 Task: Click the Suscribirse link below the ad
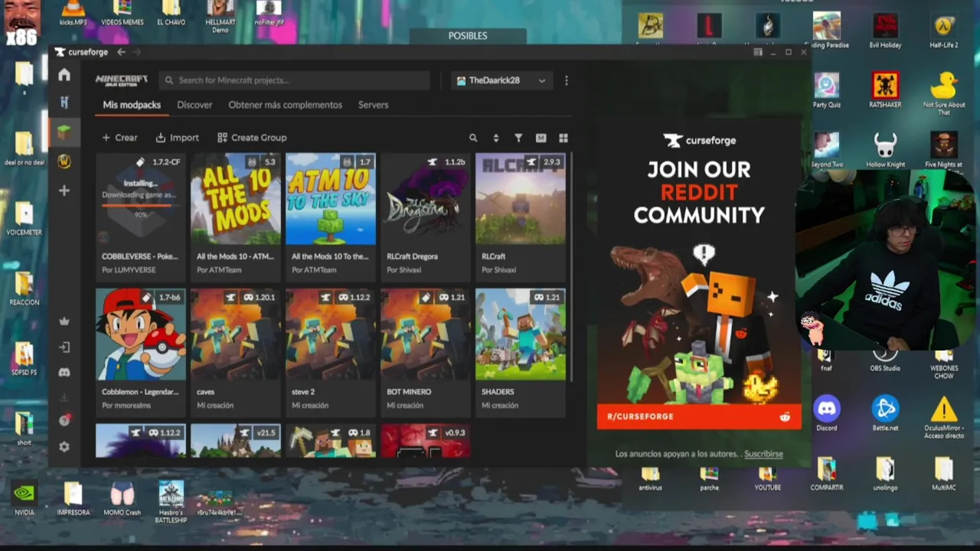pyautogui.click(x=763, y=454)
